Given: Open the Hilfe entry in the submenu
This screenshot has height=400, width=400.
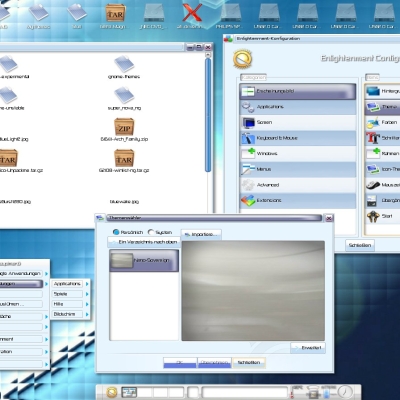Looking at the screenshot, I should [x=67, y=304].
